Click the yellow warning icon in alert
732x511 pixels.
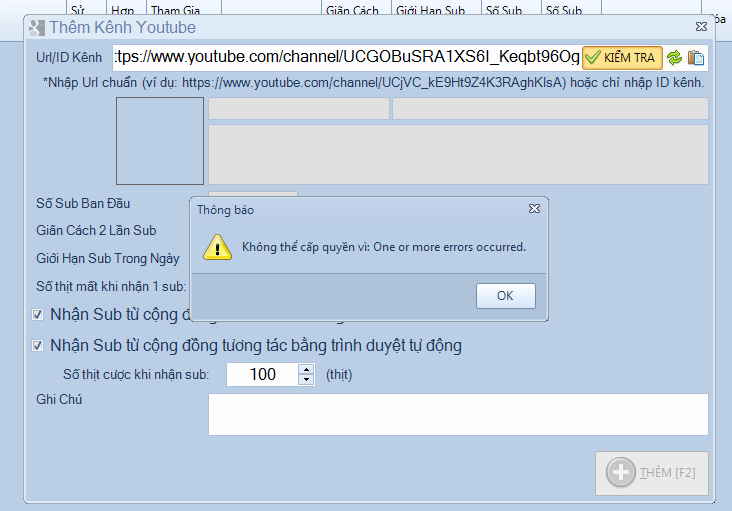click(x=217, y=247)
